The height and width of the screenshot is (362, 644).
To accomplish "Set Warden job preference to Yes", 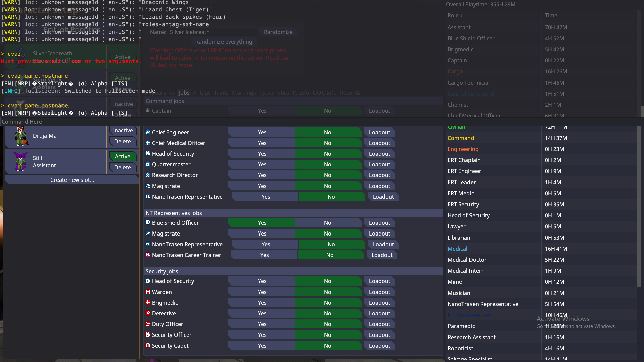I will tap(262, 292).
